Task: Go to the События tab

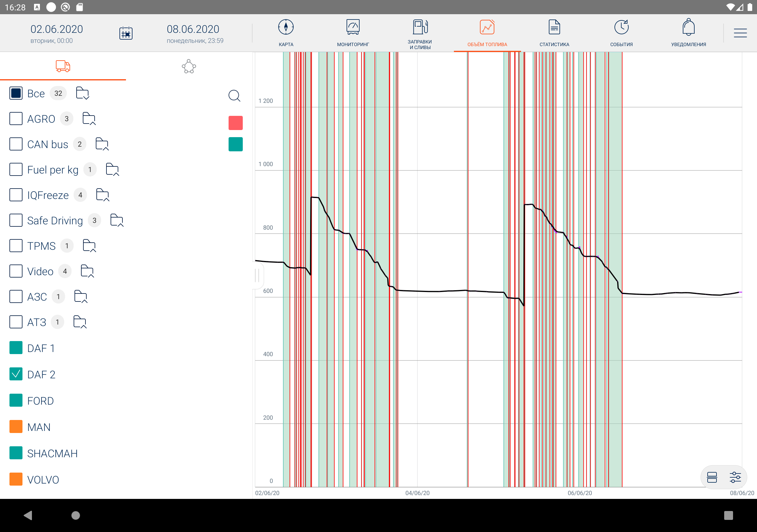Action: [x=621, y=33]
